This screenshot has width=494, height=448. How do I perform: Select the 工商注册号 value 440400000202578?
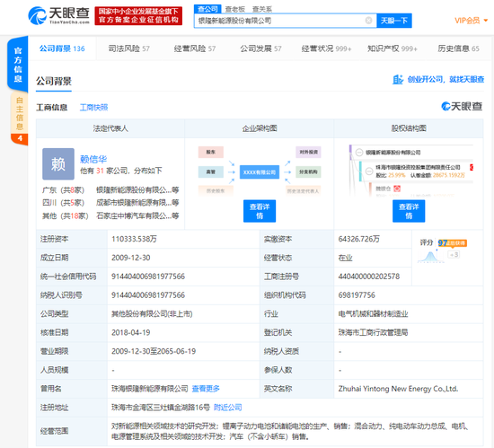(369, 277)
